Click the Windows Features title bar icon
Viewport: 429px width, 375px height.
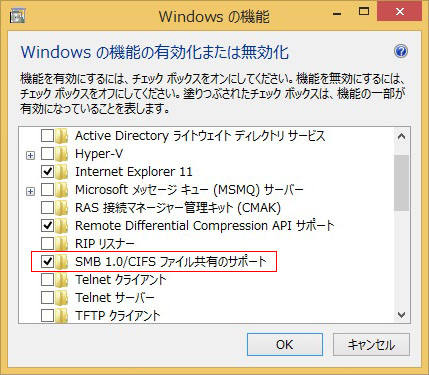point(17,16)
